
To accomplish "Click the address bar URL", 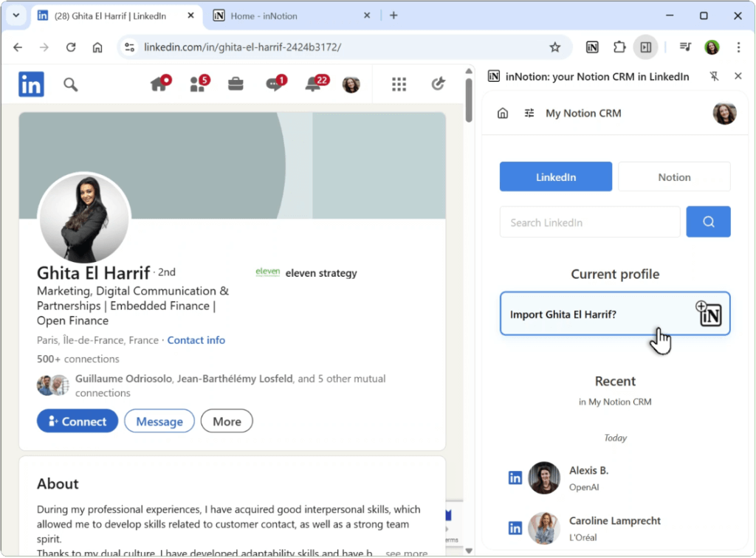I will tap(242, 47).
